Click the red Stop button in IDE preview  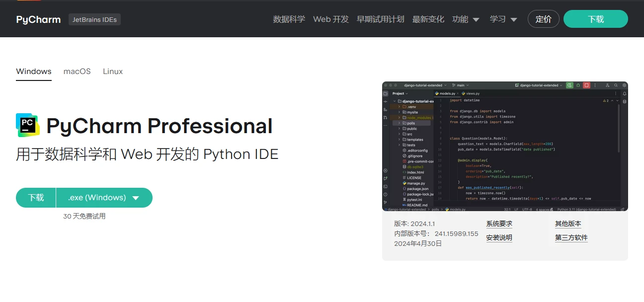click(586, 85)
